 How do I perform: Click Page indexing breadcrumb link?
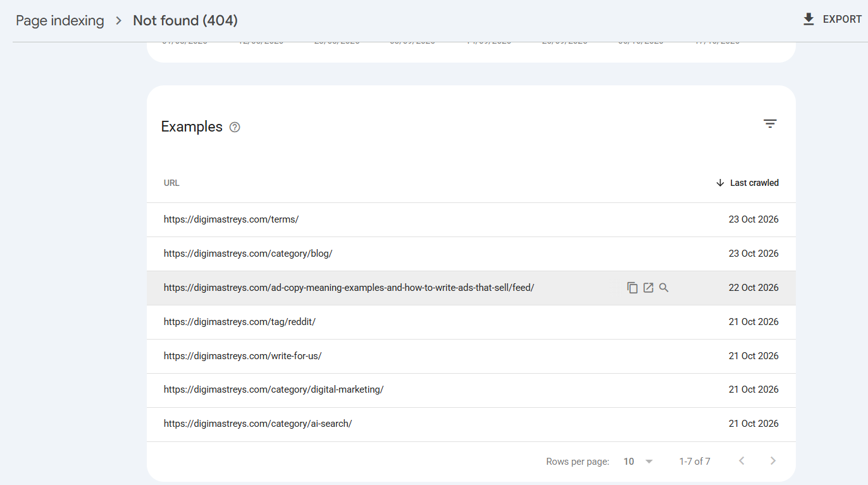[60, 20]
